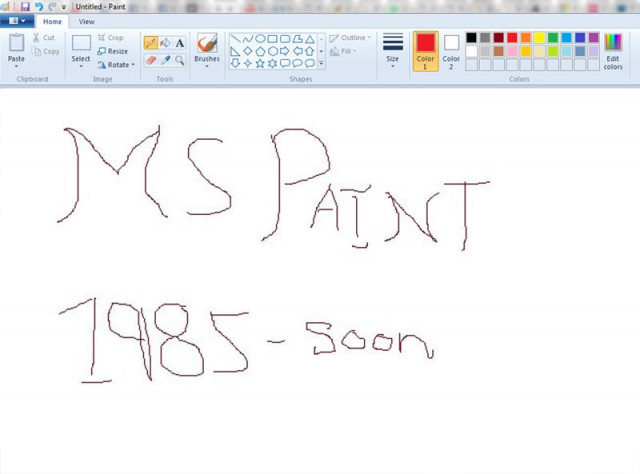Activate the Magnifier tool
640x474 pixels.
click(180, 60)
